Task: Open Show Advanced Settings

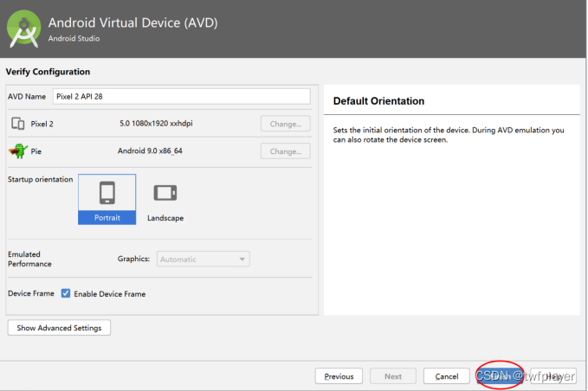Action: pyautogui.click(x=59, y=328)
